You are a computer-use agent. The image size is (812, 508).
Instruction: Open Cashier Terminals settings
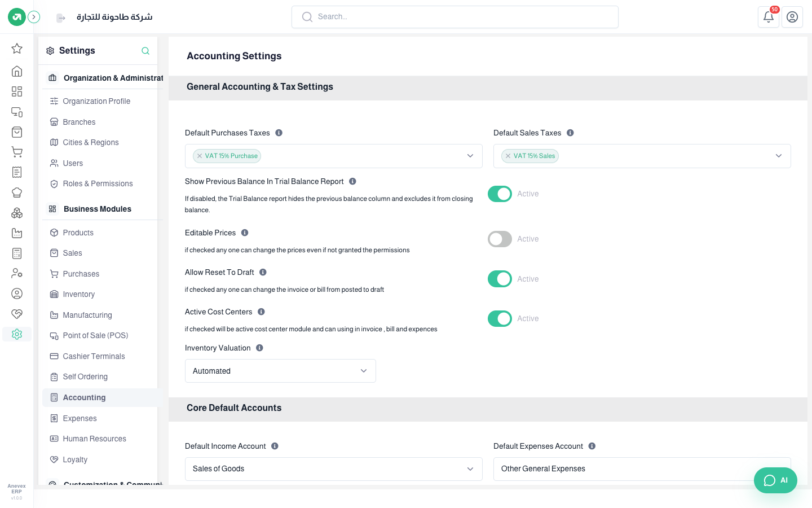point(94,356)
